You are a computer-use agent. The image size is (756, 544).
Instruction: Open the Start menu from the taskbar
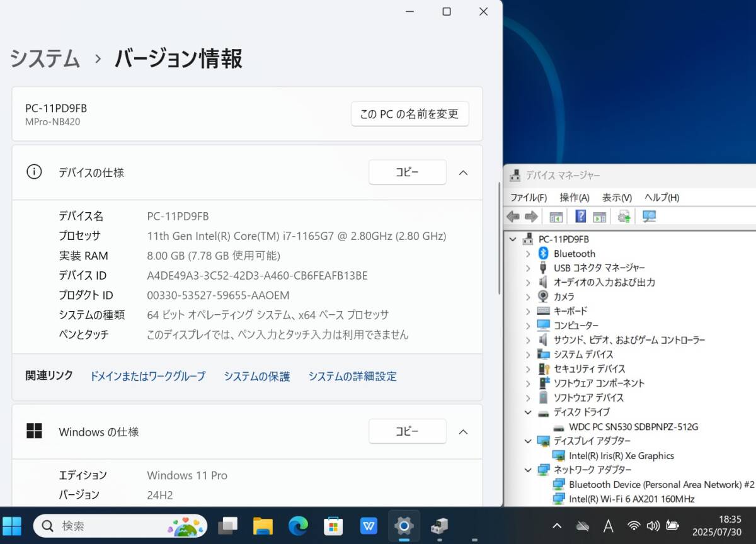(12, 526)
